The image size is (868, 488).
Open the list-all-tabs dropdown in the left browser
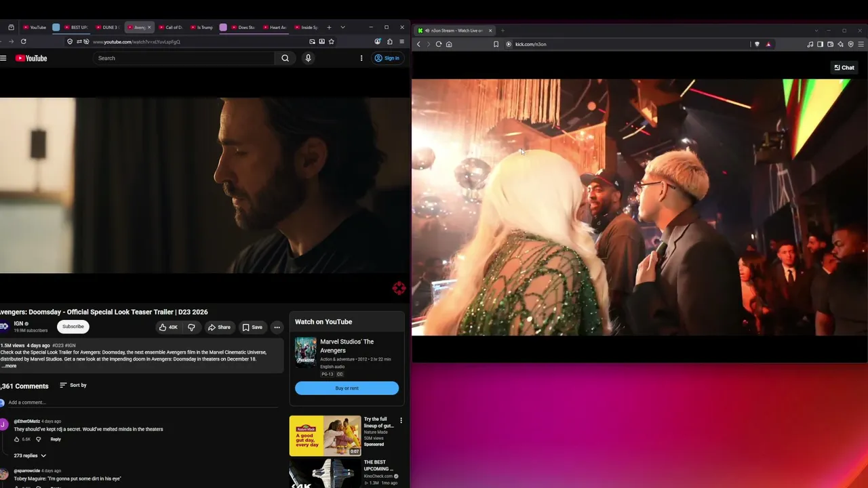coord(342,27)
